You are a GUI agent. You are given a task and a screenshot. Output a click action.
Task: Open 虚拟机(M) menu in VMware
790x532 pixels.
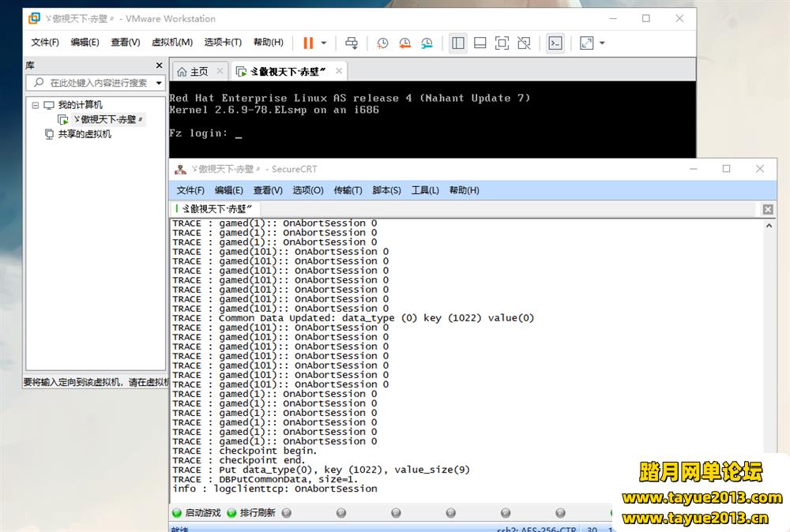(171, 43)
